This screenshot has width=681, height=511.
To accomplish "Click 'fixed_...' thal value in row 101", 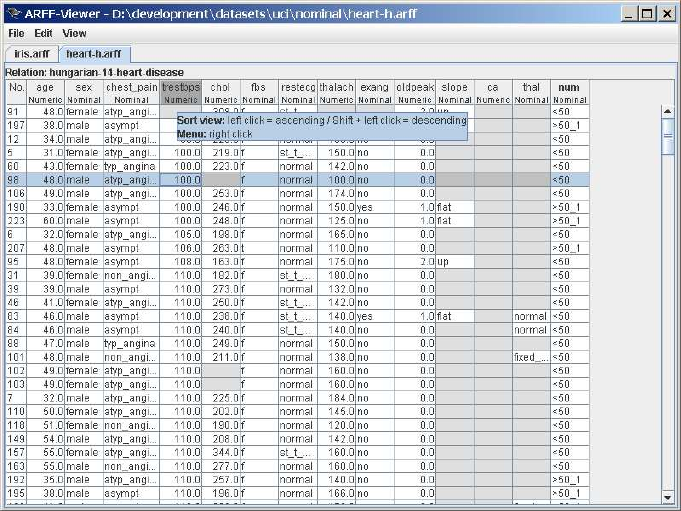I will [x=531, y=357].
